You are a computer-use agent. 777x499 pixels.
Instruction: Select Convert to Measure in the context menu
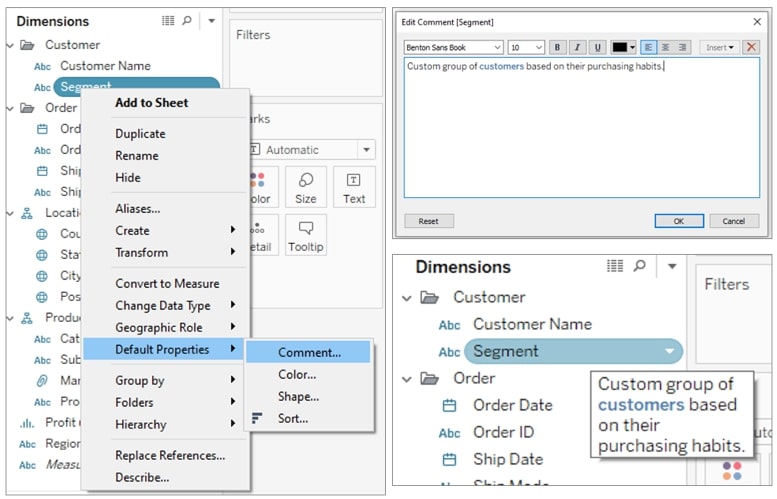[x=167, y=284]
